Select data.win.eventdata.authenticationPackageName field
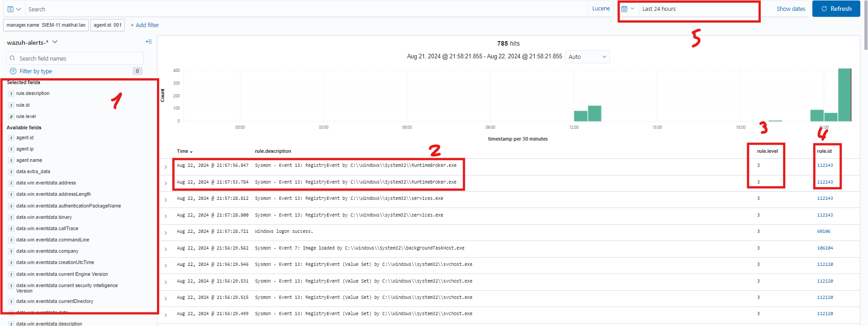Image resolution: width=868 pixels, height=326 pixels. [69, 206]
